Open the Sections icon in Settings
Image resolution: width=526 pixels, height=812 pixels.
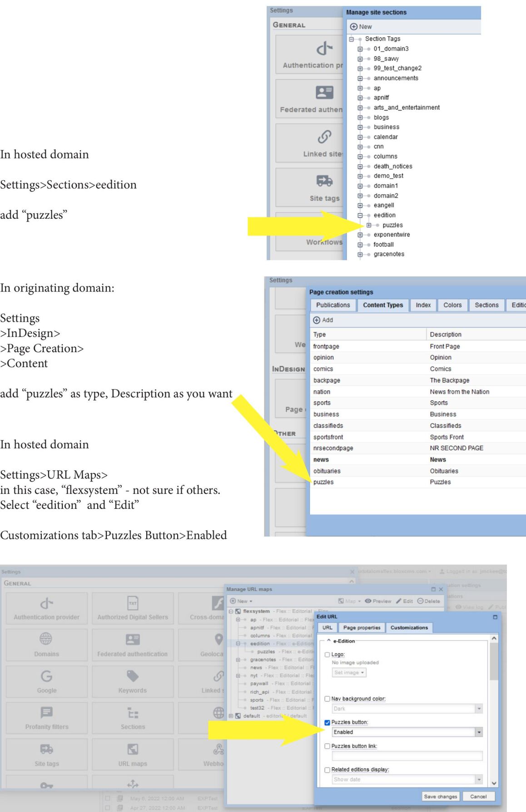coord(133,713)
